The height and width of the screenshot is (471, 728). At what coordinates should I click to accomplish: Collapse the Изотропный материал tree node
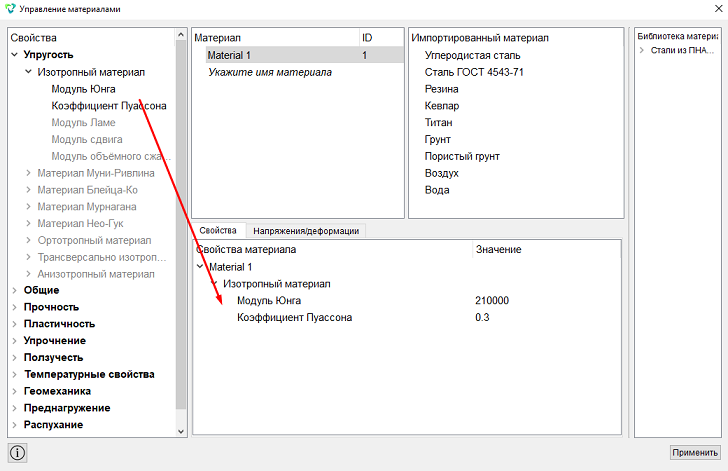[28, 72]
